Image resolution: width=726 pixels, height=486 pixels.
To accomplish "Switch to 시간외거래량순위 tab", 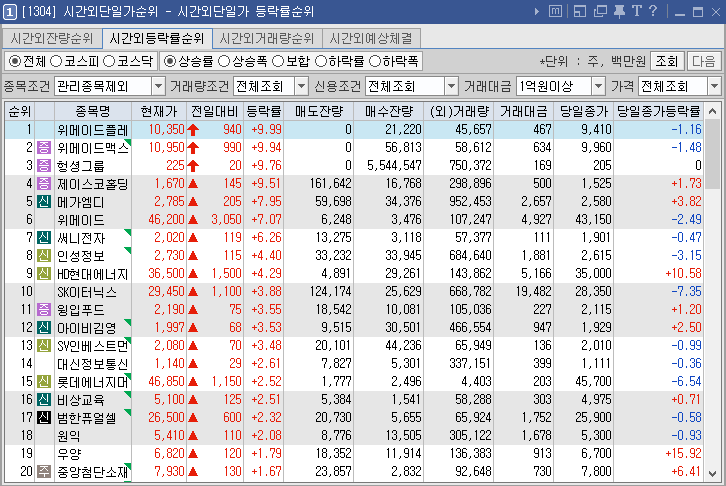I will coord(267,38).
